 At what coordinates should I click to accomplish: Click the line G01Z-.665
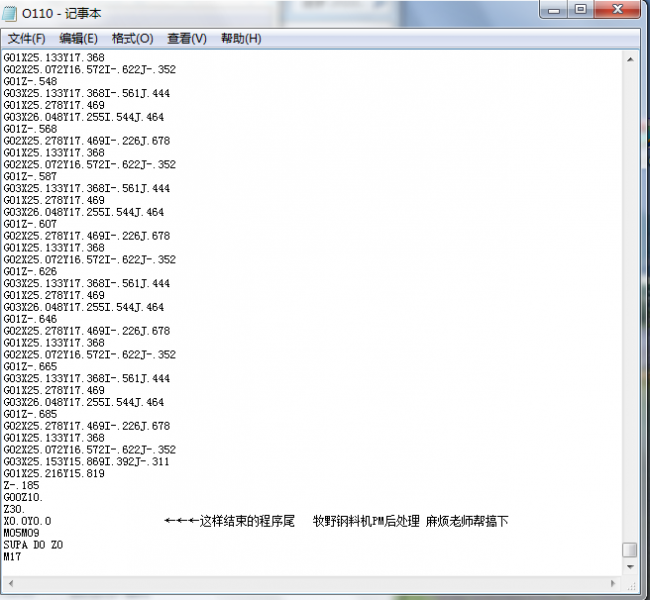click(x=30, y=367)
